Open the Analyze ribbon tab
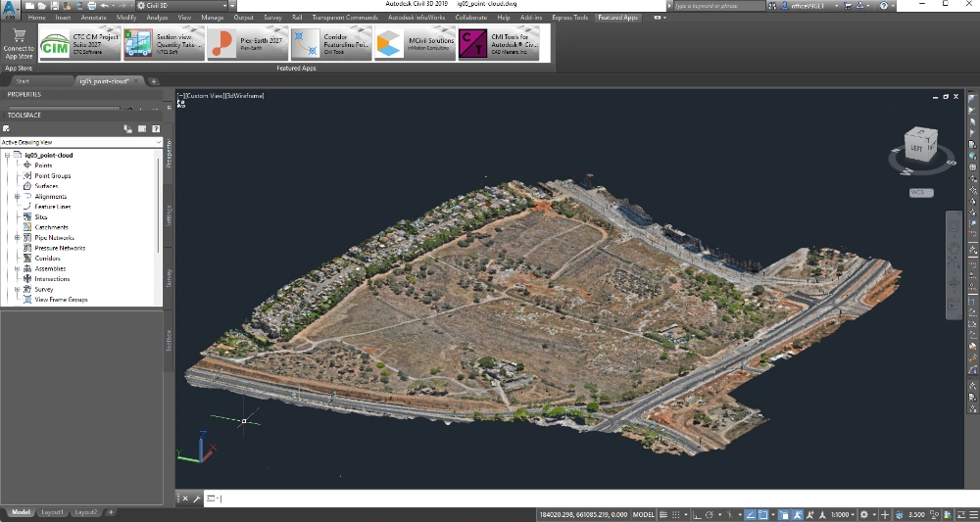This screenshot has width=980, height=522. coord(157,18)
